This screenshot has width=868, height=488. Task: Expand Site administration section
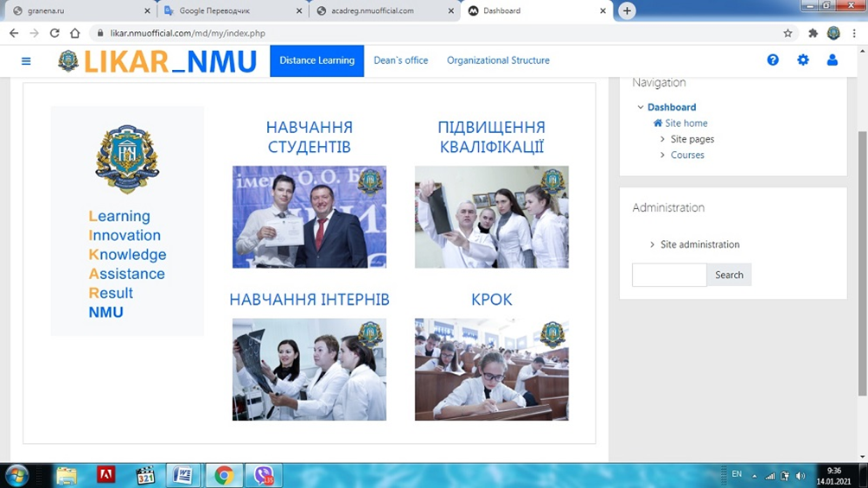[653, 245]
